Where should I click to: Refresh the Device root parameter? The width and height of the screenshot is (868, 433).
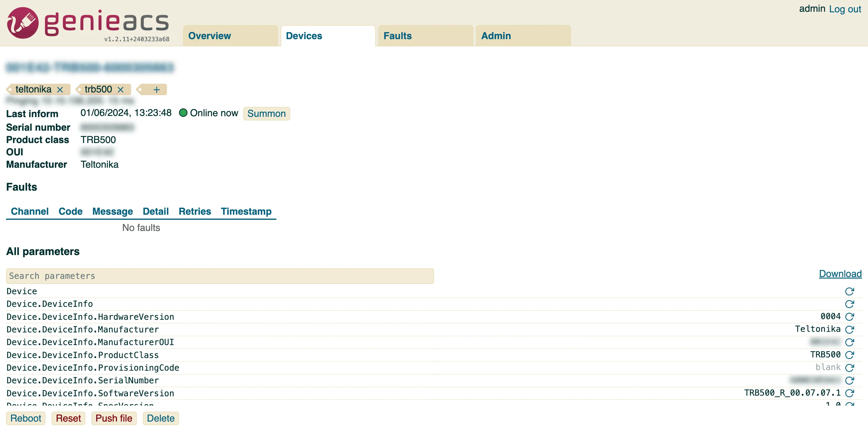coord(850,291)
